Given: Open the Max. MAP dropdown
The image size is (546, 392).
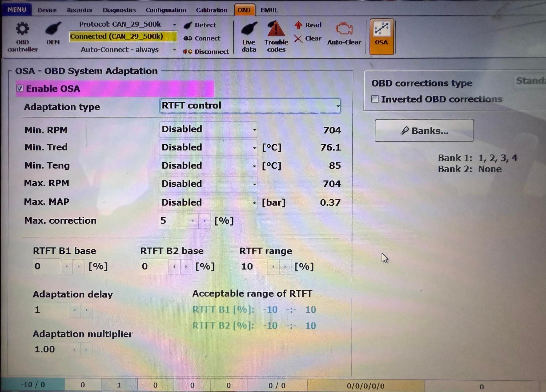Looking at the screenshot, I should tap(208, 202).
